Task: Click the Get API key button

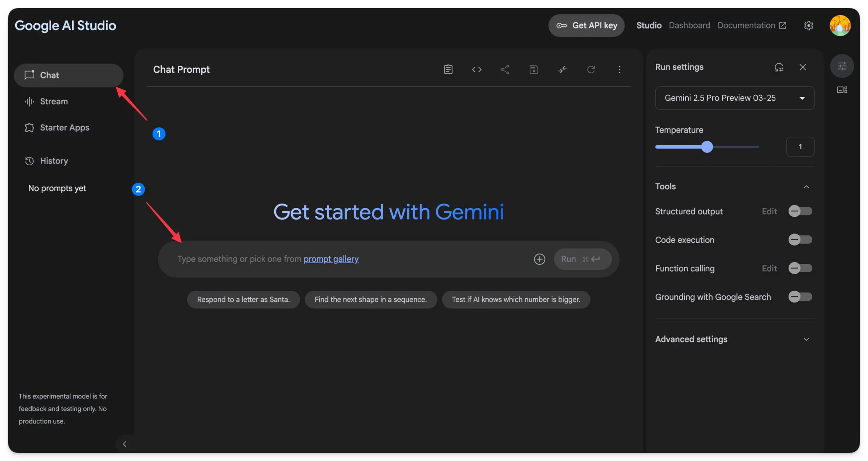Action: pyautogui.click(x=586, y=25)
